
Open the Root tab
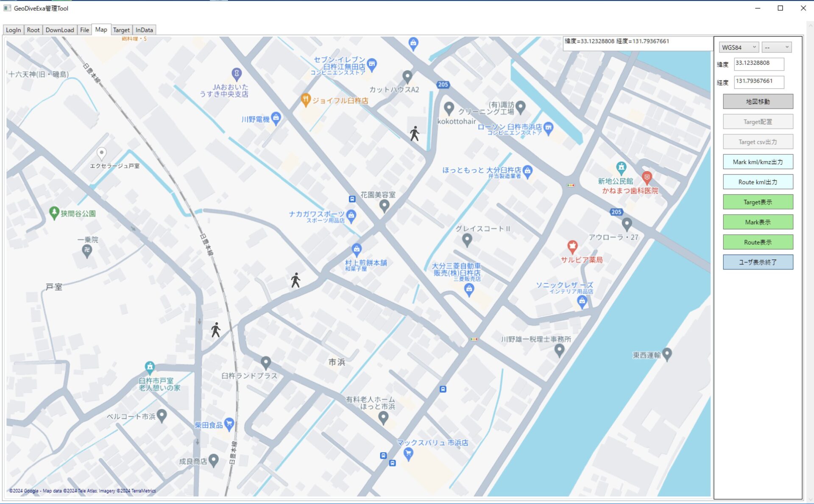coord(33,30)
